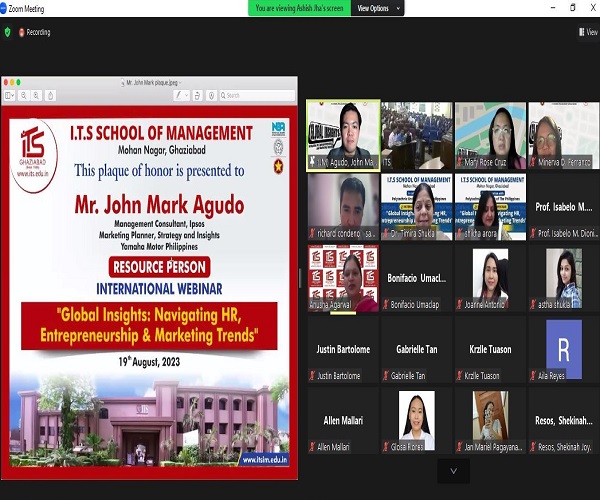The image size is (600, 500).
Task: Focus the Preview Search field
Action: [x=257, y=95]
